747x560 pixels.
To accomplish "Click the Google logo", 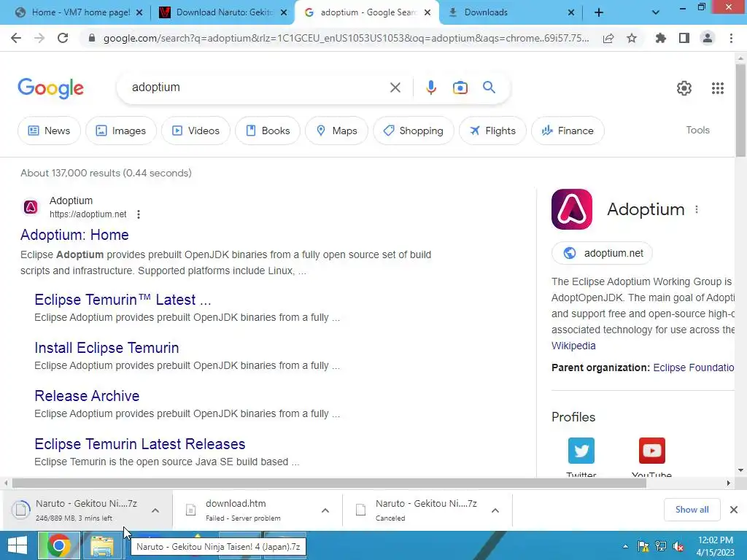I will coord(50,88).
